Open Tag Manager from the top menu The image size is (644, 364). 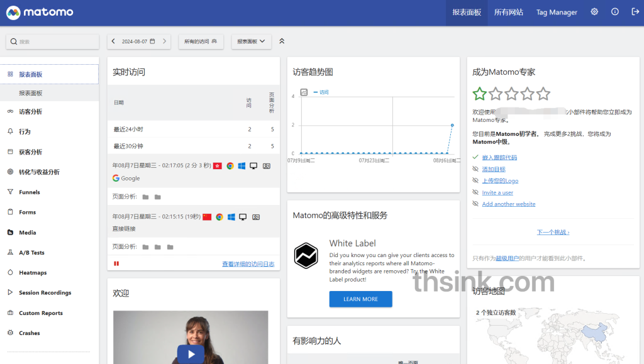[556, 12]
